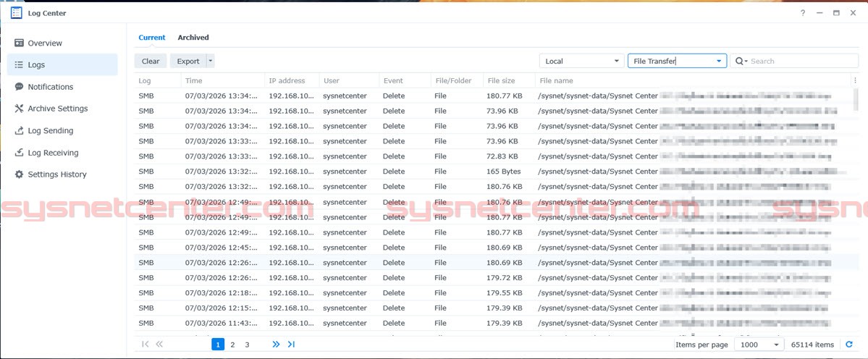868x359 pixels.
Task: Select the row with file size 72.83 KB
Action: click(x=495, y=156)
